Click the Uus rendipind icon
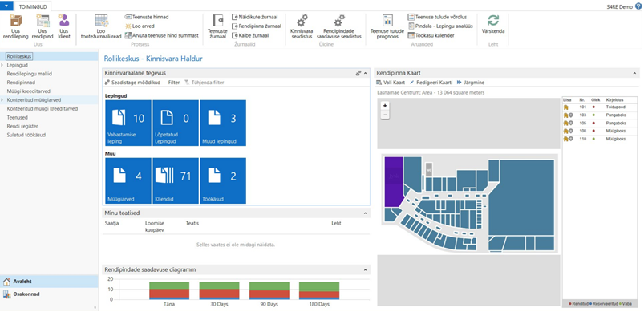 (x=43, y=21)
